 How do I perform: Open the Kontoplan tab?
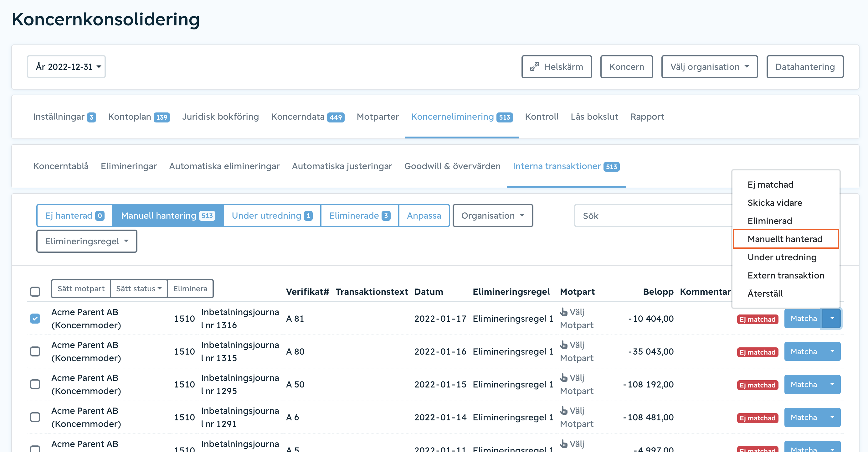[139, 117]
